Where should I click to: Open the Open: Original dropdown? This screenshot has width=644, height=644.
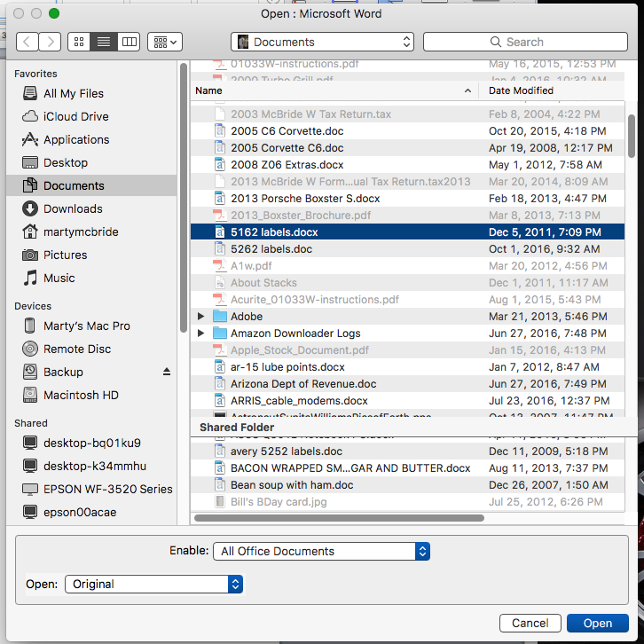153,584
